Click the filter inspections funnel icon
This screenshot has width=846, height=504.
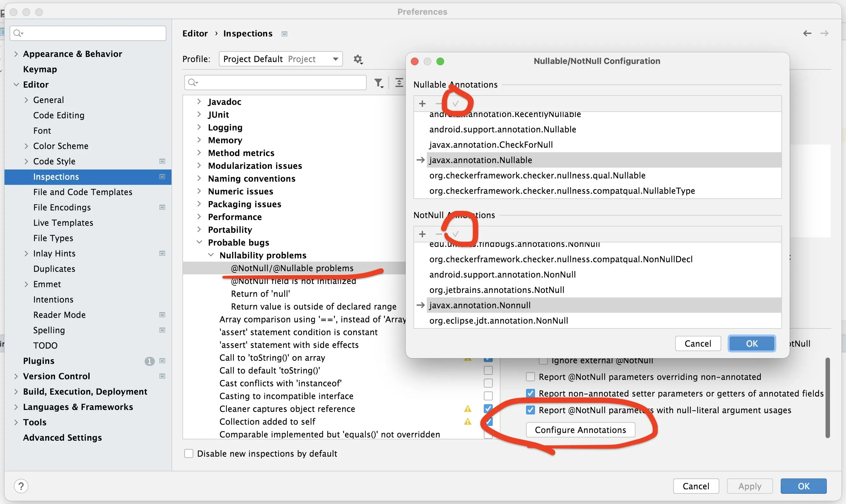click(x=379, y=83)
